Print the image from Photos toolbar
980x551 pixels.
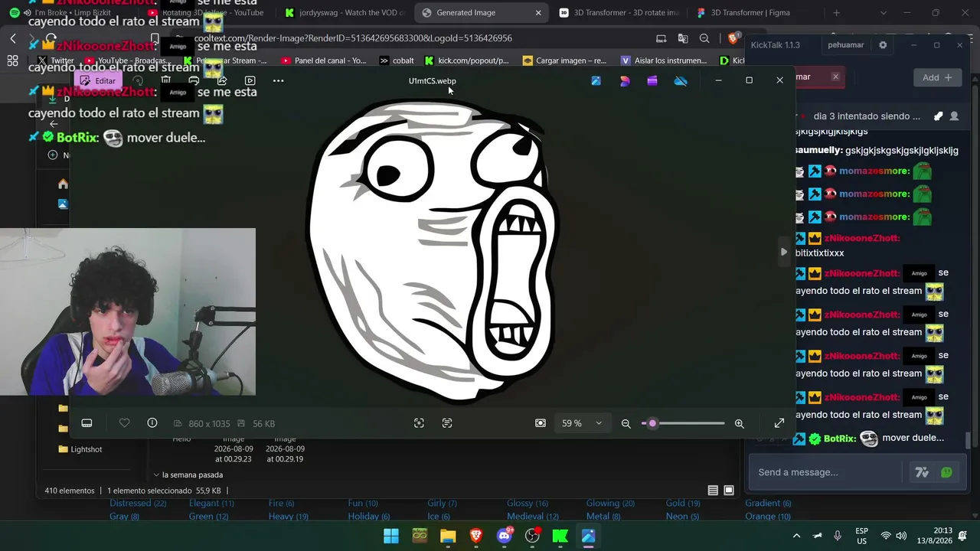194,80
